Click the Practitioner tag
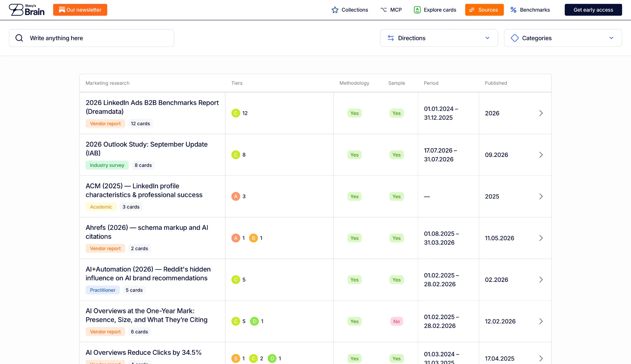Viewport: 631px width, 364px height. point(103,290)
